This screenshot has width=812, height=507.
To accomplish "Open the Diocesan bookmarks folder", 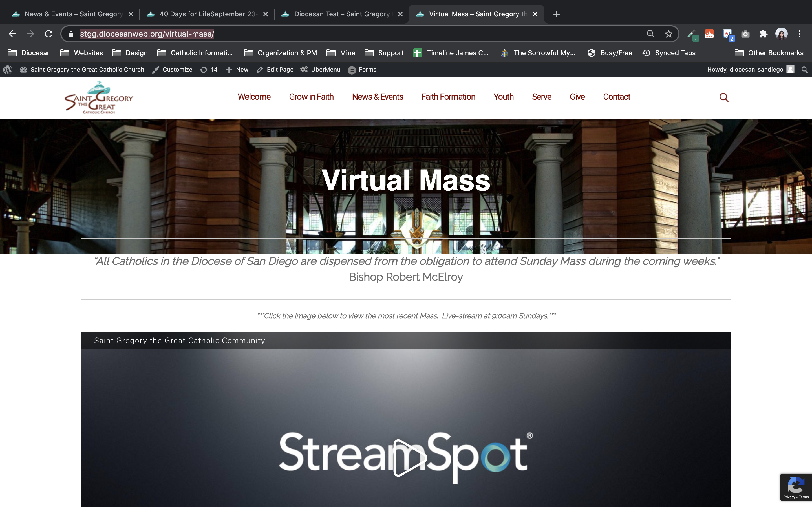I will [x=30, y=53].
